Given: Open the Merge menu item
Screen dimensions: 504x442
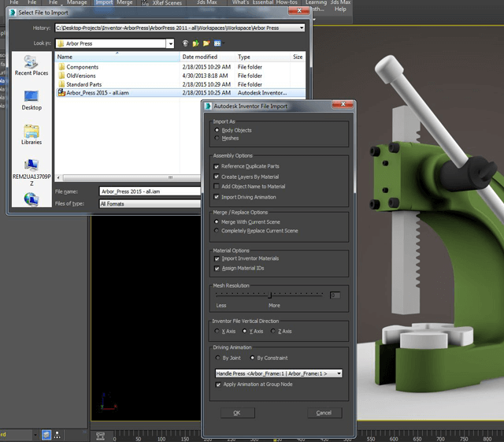Looking at the screenshot, I should click(124, 2).
